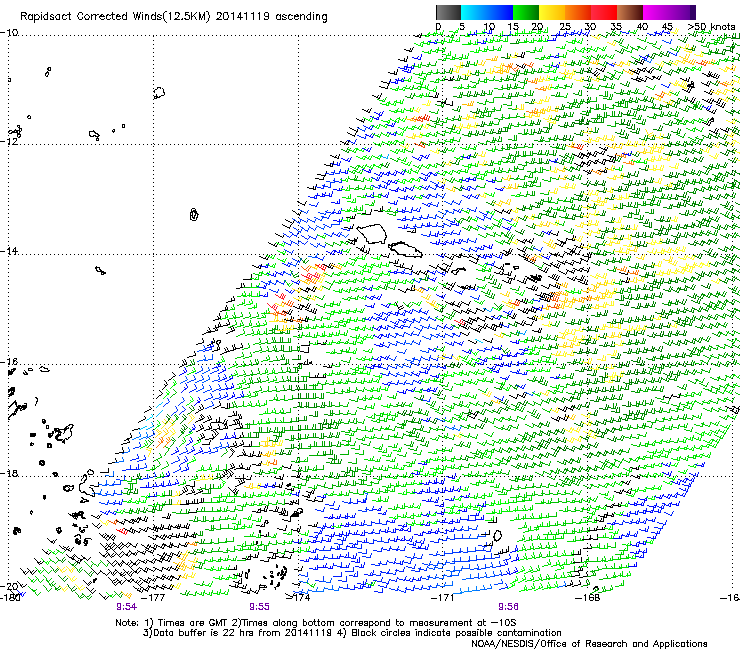Click the purple time label right of -171
The height and width of the screenshot is (650, 740).
pos(508,607)
